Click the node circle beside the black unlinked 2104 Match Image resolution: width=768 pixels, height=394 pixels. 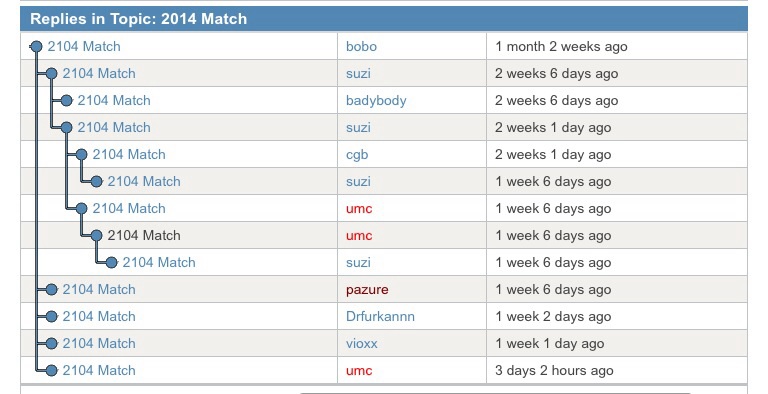(96, 236)
